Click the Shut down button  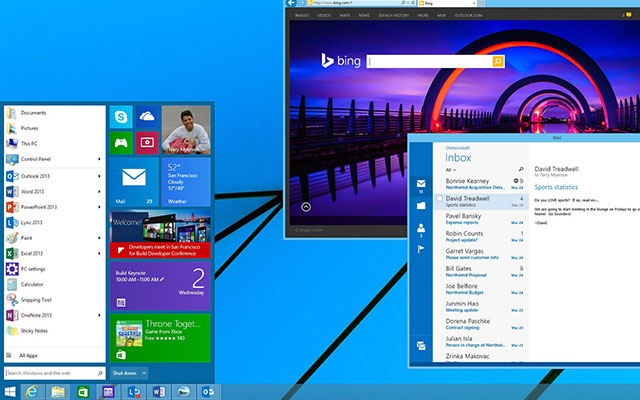pyautogui.click(x=123, y=372)
